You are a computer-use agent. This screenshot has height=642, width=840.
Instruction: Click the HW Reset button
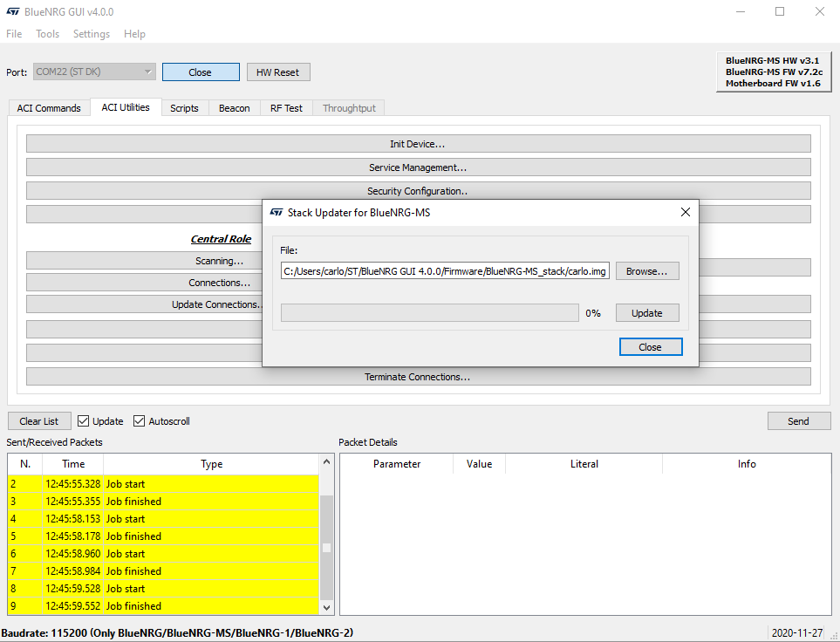pos(278,72)
